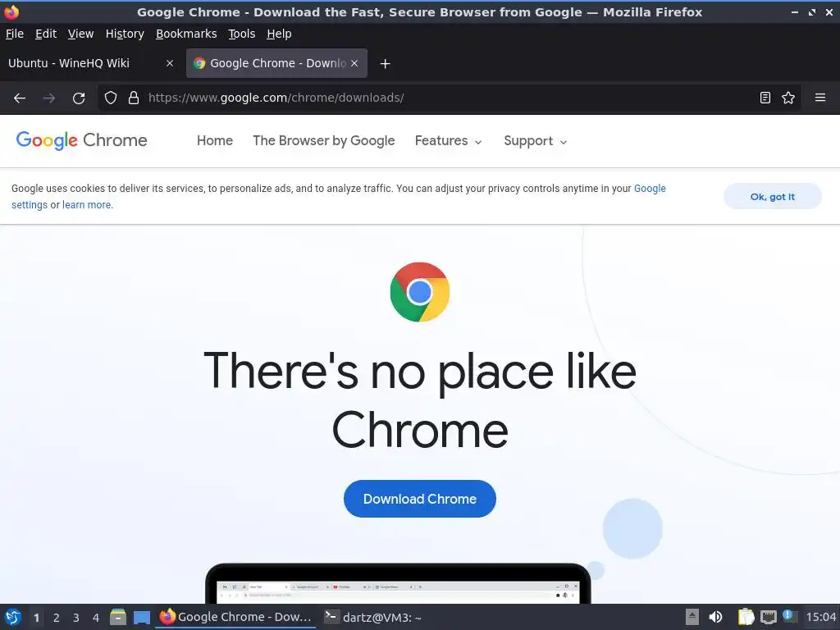Follow Google settings link in cookie banner
840x630 pixels.
[x=650, y=189]
